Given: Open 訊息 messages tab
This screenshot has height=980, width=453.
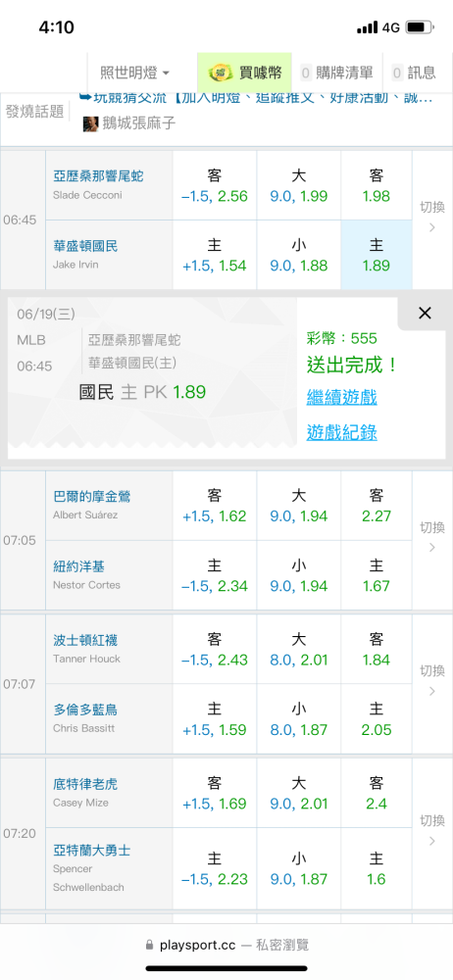Looking at the screenshot, I should pos(414,73).
